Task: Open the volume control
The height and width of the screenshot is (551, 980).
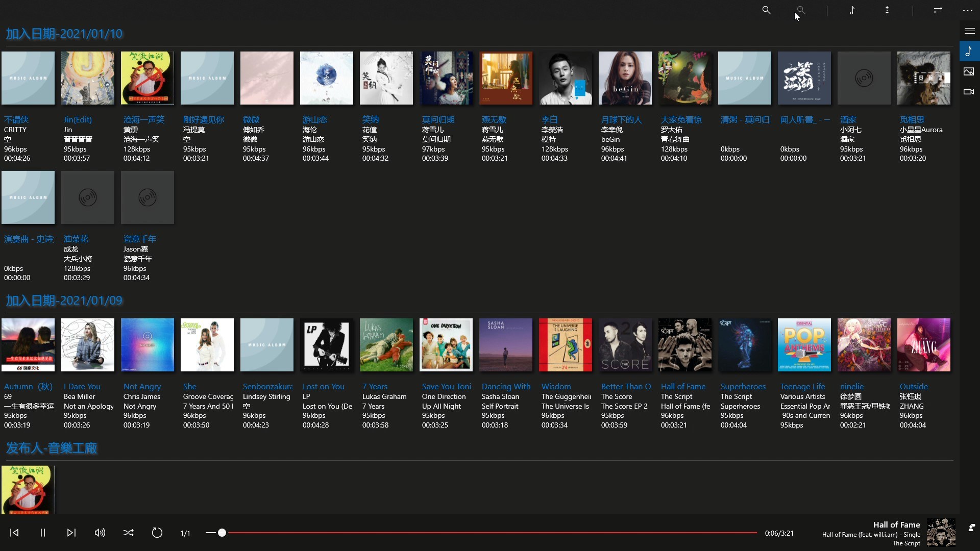Action: tap(100, 533)
